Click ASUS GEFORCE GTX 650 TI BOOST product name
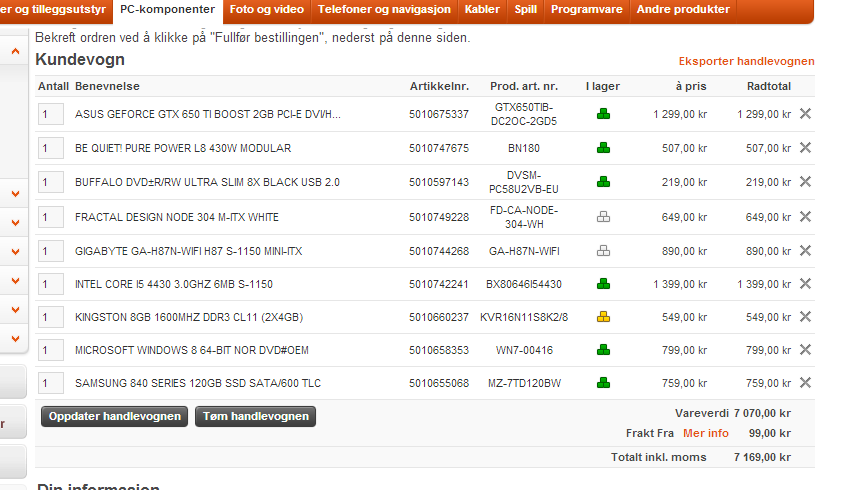The height and width of the screenshot is (490, 854). tap(208, 114)
